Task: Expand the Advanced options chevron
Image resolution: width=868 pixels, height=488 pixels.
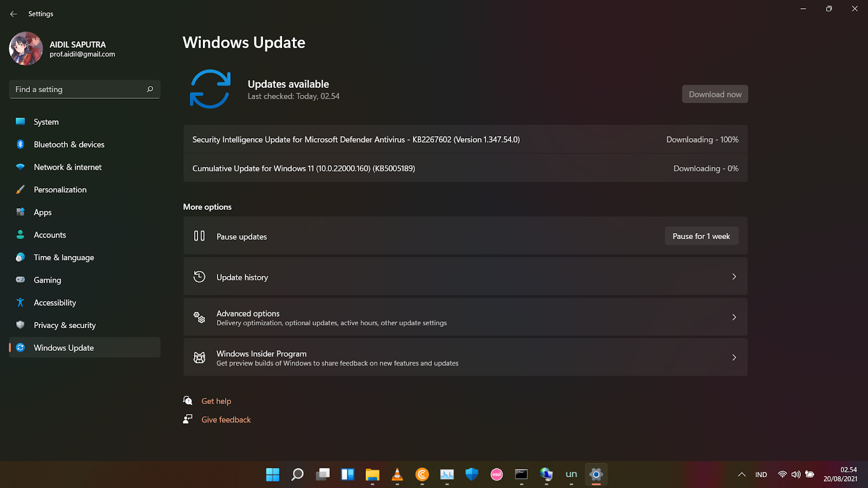Action: pyautogui.click(x=734, y=317)
